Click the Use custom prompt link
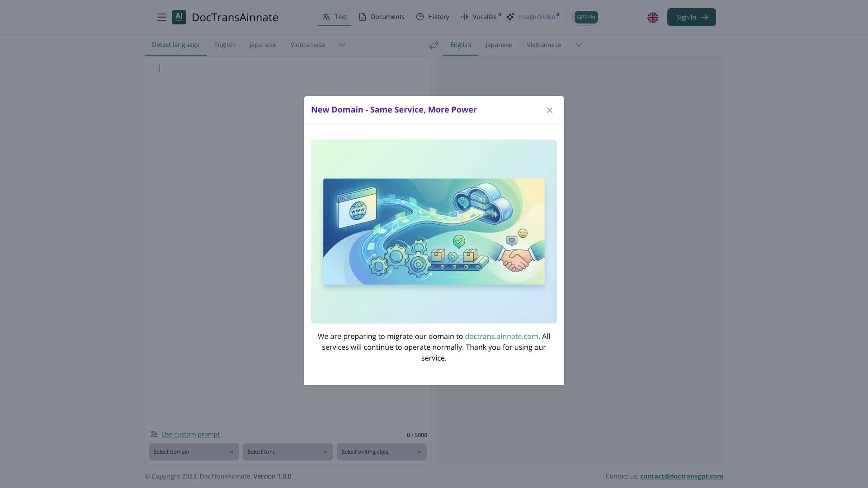Viewport: 868px width, 488px height. pos(190,434)
